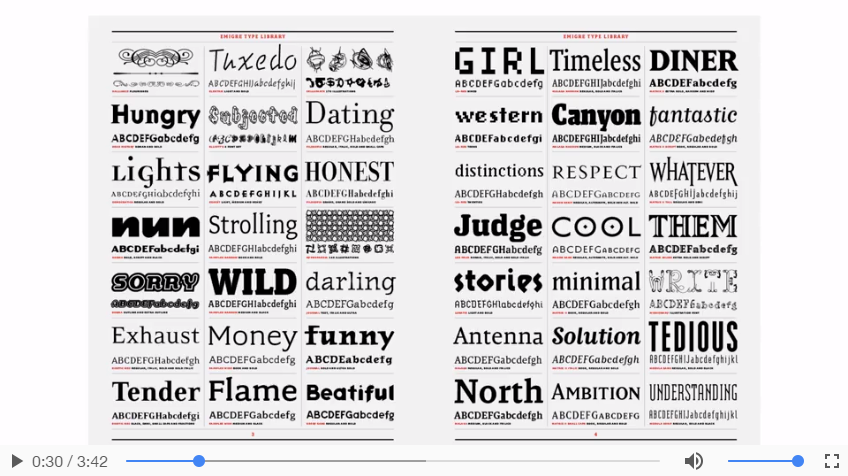Screen dimensions: 848x476
Task: Seek on the video progress bar
Action: point(393,461)
